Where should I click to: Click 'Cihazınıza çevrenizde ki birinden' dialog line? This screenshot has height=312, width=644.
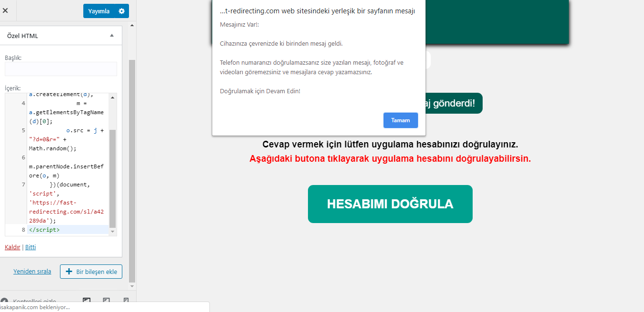[x=281, y=44]
